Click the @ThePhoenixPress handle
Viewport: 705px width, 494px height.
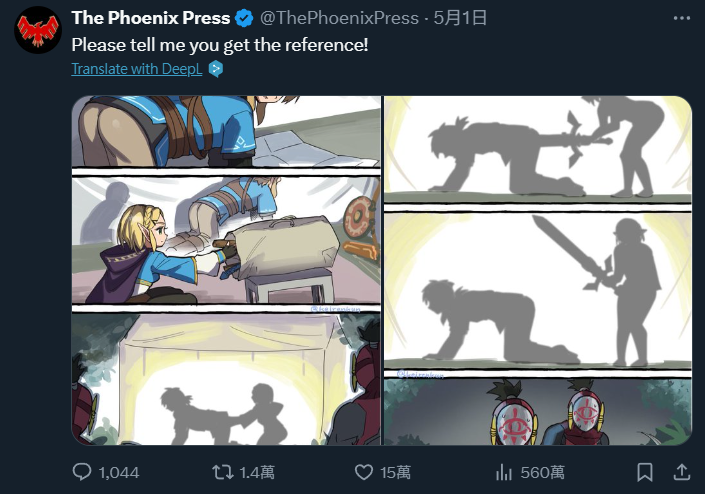tap(339, 18)
